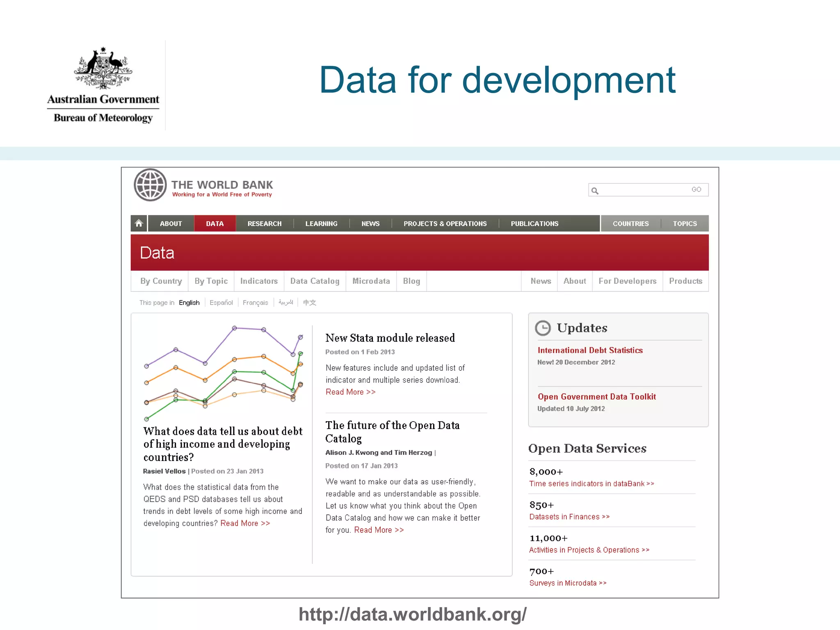Viewport: 840px width, 630px height.
Task: Open the ABOUT menu item
Action: point(171,224)
